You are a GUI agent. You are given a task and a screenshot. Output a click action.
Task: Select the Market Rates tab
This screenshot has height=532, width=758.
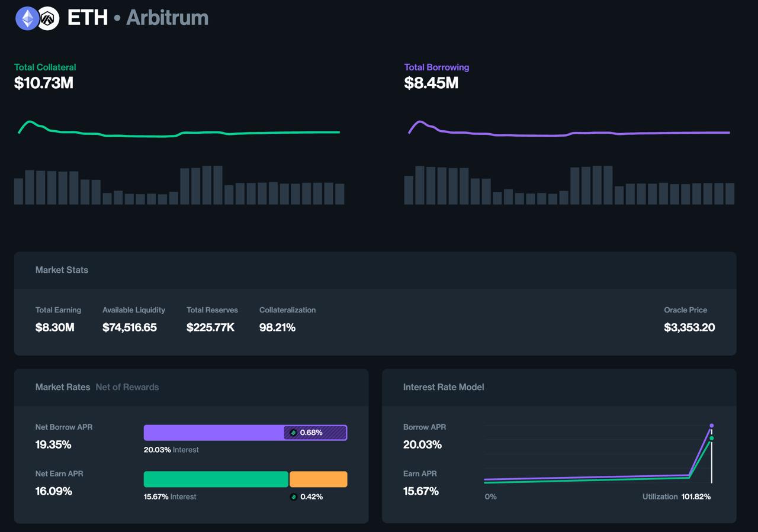(x=62, y=387)
